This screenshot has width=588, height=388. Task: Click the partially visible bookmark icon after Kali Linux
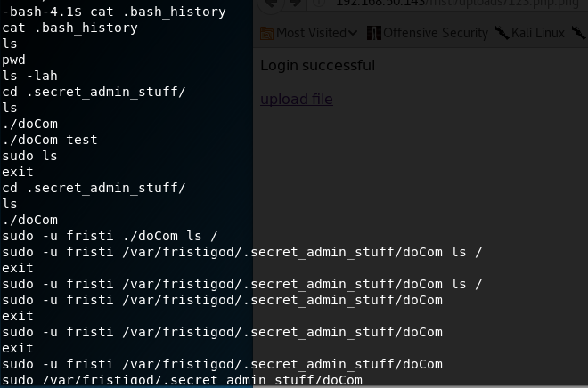pyautogui.click(x=579, y=33)
